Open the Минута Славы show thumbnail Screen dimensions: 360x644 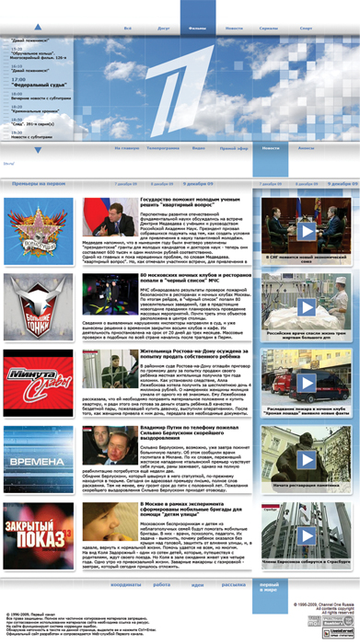39,383
